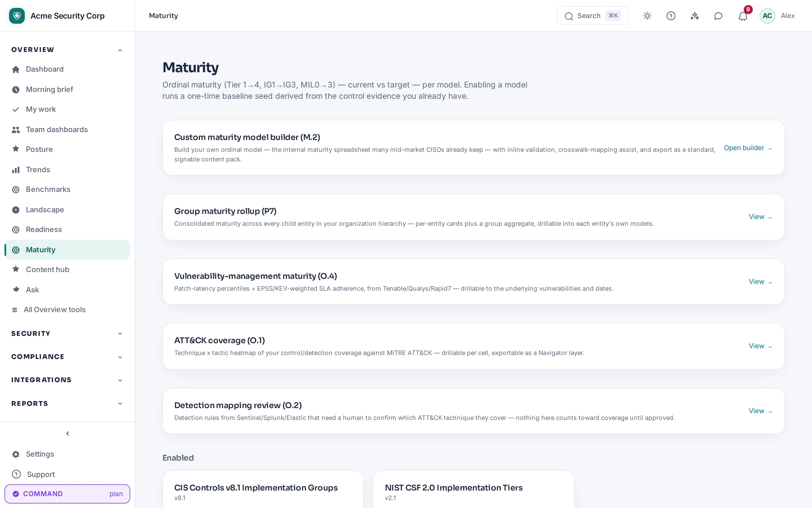
Task: Click the Benchmarks target icon
Action: point(16,189)
